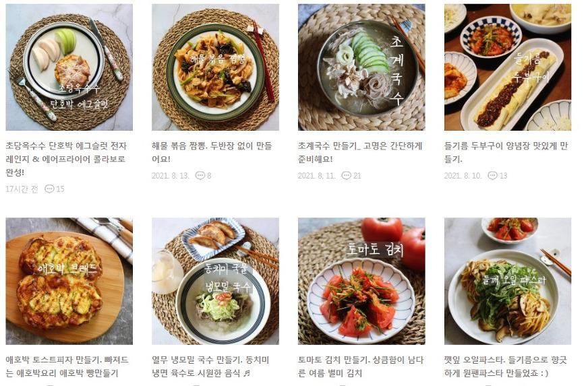
Task: Open 초당옥수수 단호박 에그슬럿 title link
Action: click(x=66, y=159)
